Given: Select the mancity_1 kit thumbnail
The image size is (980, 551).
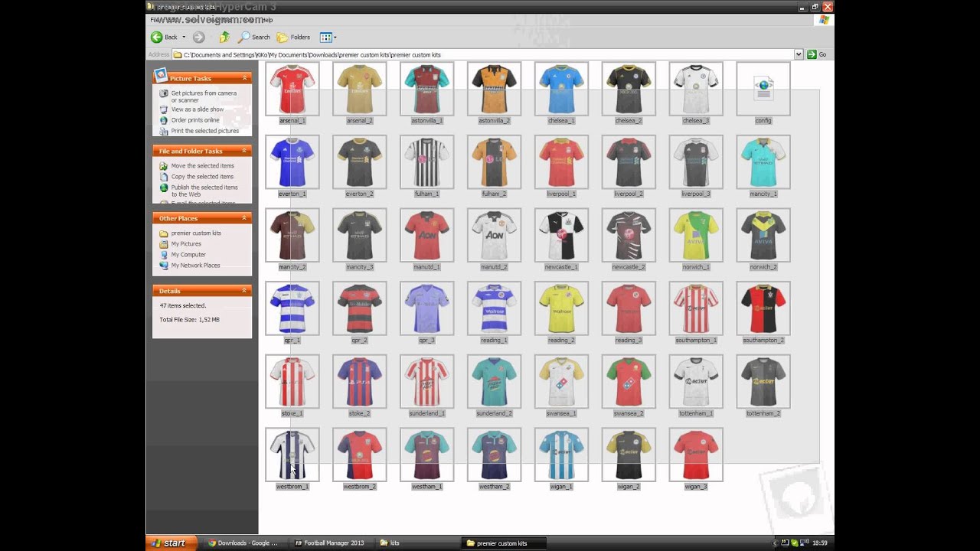Looking at the screenshot, I should [x=763, y=162].
